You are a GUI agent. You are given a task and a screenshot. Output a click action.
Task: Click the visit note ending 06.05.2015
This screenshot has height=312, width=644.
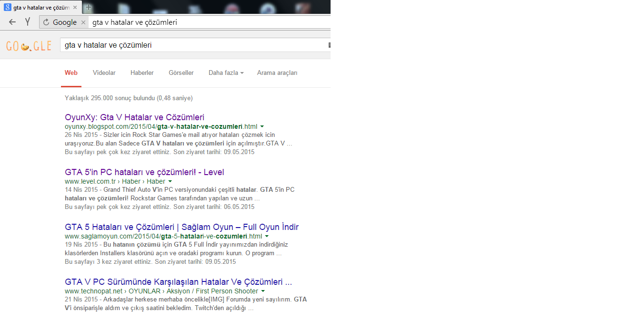pyautogui.click(x=160, y=207)
